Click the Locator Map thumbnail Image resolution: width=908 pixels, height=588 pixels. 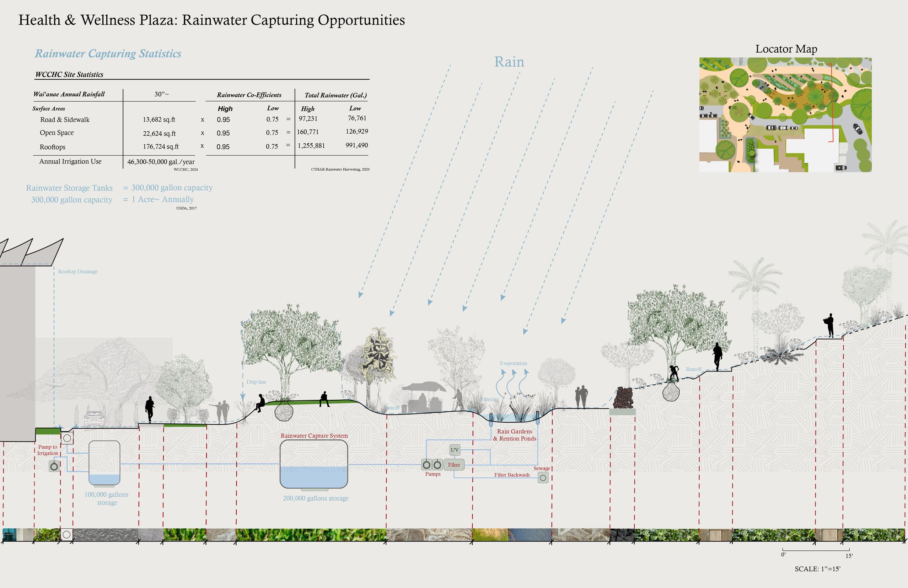(x=785, y=114)
